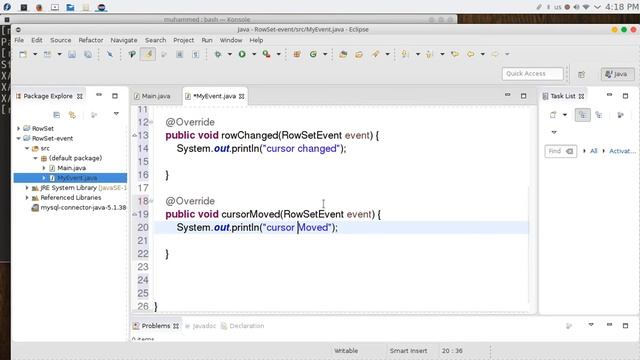
Task: Click the Run External Tools icon
Action: pyautogui.click(x=267, y=54)
